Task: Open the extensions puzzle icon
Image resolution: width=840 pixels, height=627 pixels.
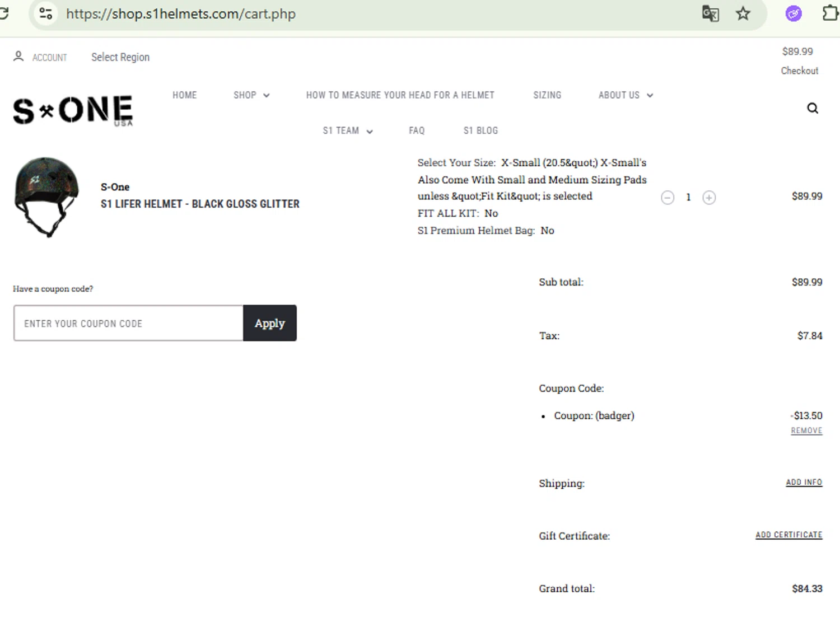Action: point(831,13)
